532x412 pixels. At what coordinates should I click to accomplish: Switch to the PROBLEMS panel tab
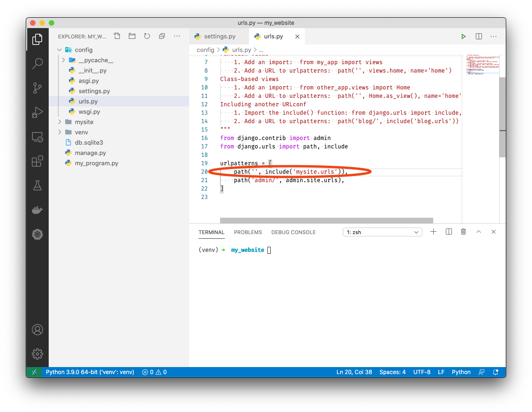click(x=248, y=232)
